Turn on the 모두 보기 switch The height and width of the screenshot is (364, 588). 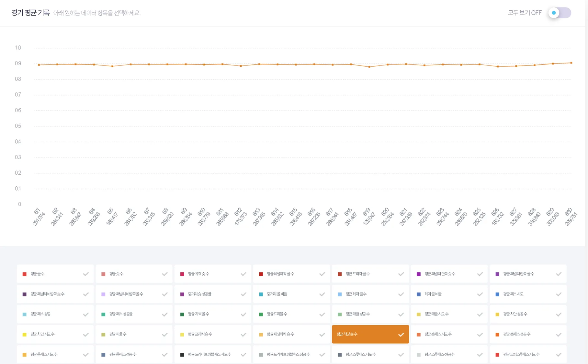[x=560, y=13]
